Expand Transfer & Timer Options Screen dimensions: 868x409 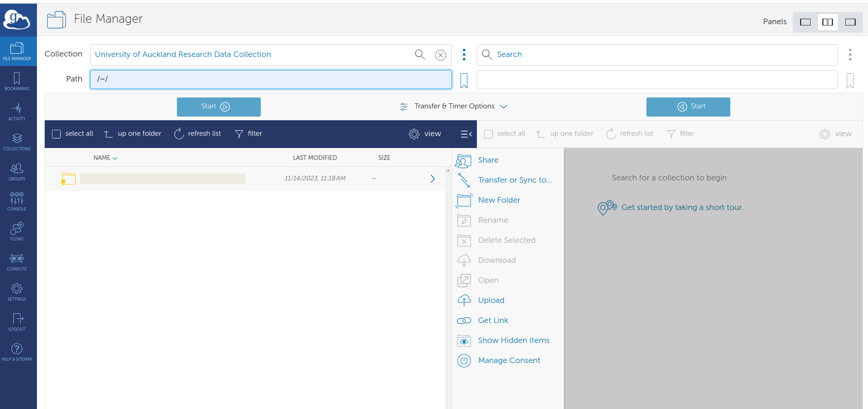(x=453, y=106)
